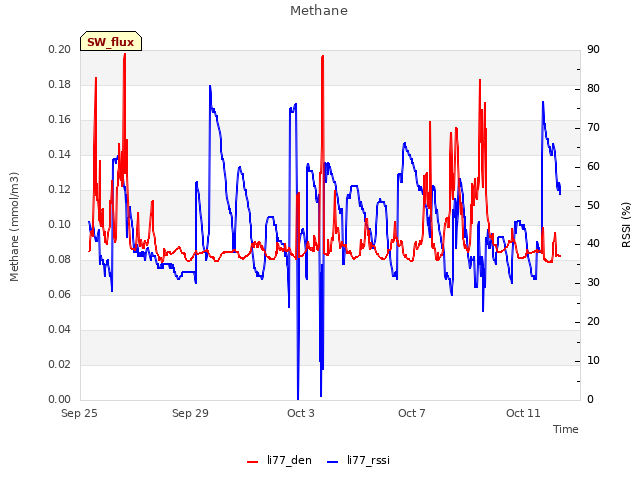Click the 30 RSSI axis value
The image size is (640, 480).
(593, 282)
